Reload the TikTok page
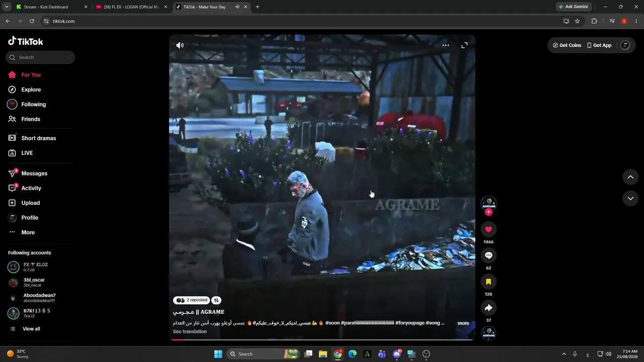644x362 pixels. coord(32,21)
